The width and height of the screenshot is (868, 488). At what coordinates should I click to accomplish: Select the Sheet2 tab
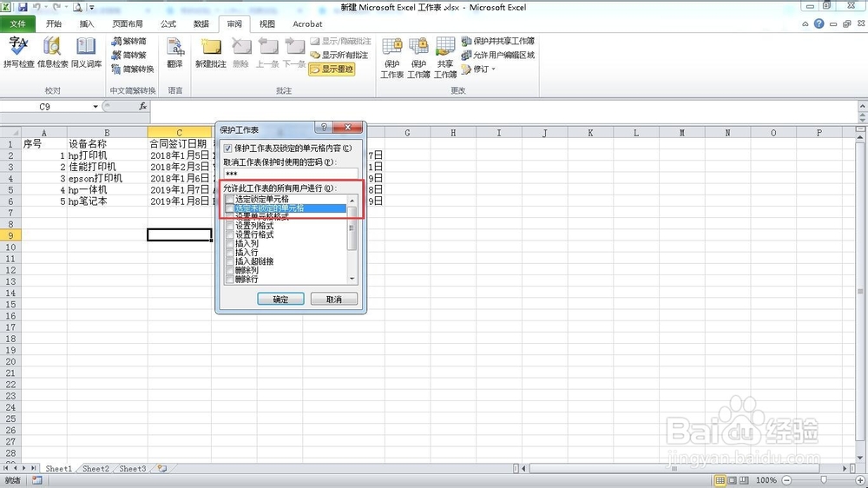click(95, 469)
